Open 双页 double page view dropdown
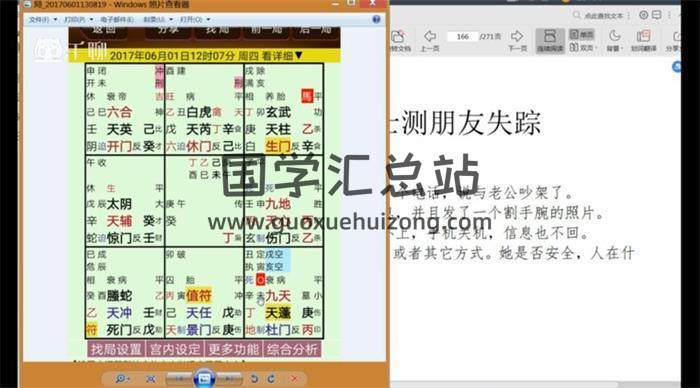This screenshot has height=388, width=700. click(x=583, y=47)
